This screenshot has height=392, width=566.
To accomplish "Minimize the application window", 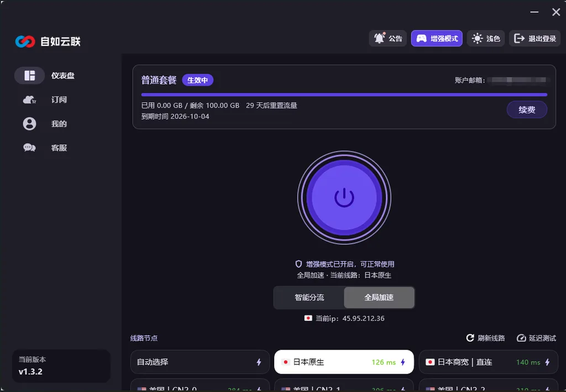I will tap(534, 12).
